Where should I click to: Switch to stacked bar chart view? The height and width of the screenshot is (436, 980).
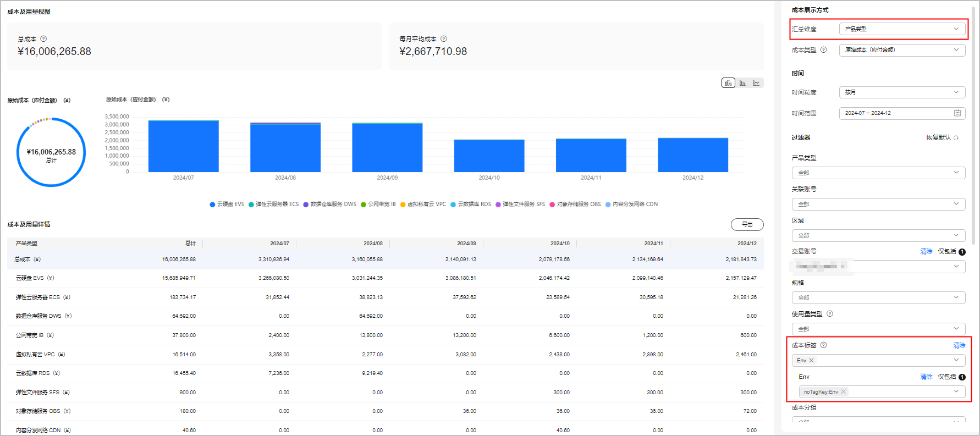click(728, 83)
